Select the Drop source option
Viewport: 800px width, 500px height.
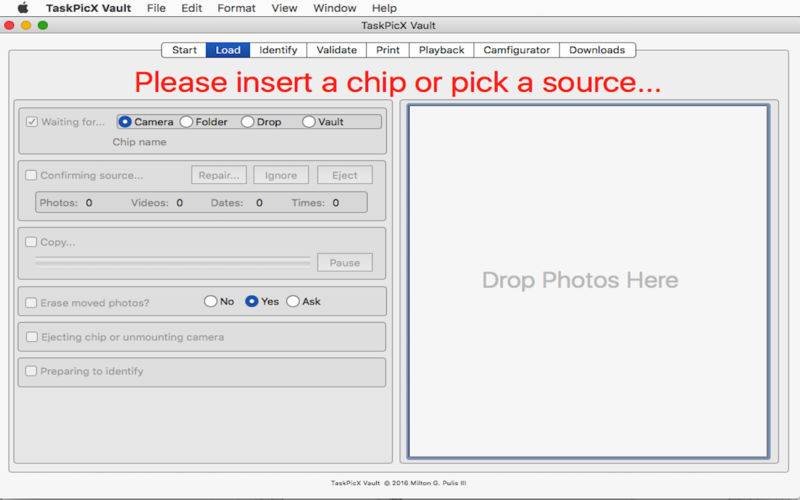pyautogui.click(x=247, y=121)
